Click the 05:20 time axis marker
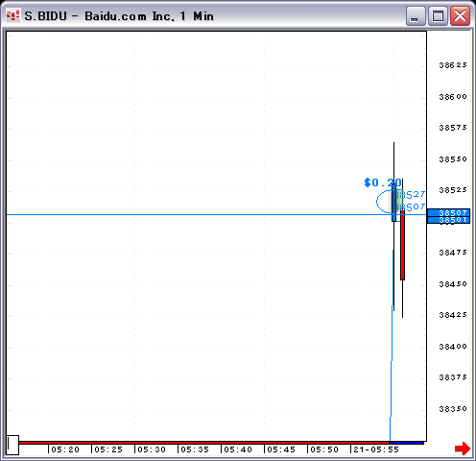The height and width of the screenshot is (461, 476). pyautogui.click(x=65, y=449)
